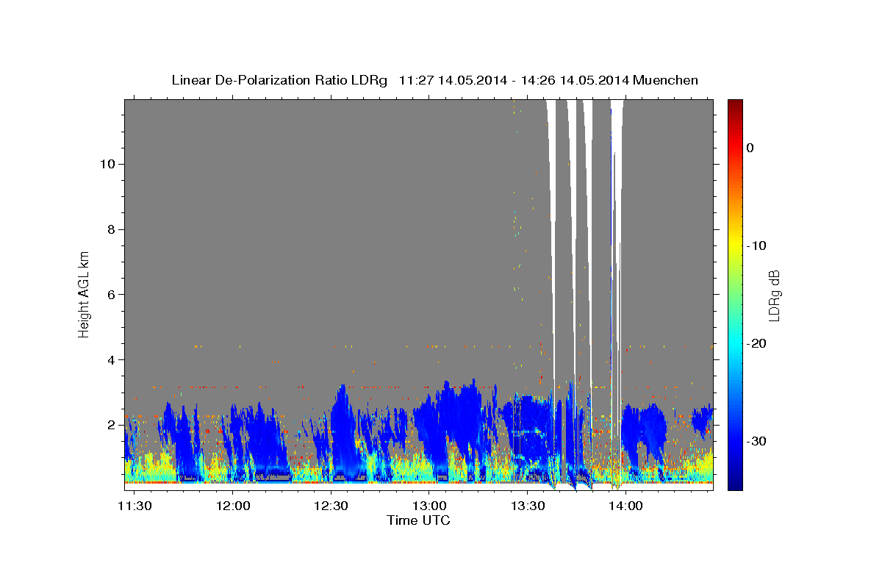Click the height tick label '2'

coord(110,425)
